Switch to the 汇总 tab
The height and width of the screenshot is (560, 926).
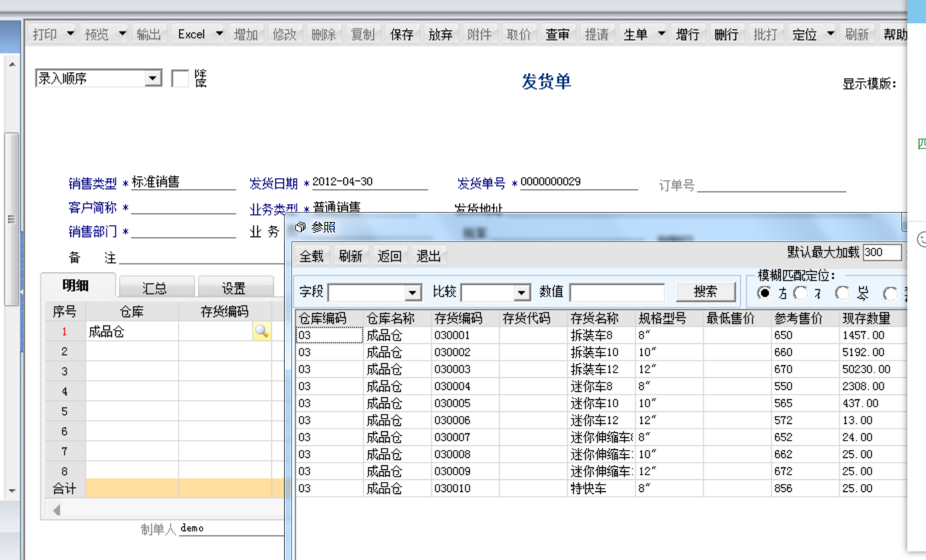coord(155,288)
